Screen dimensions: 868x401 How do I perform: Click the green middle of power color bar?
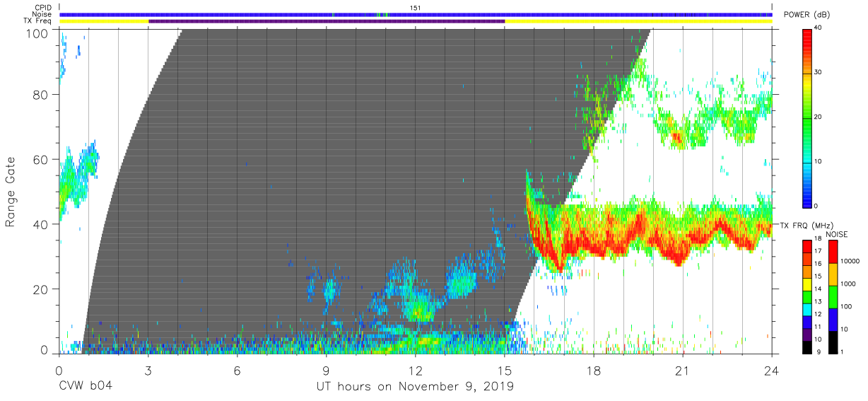pos(807,117)
